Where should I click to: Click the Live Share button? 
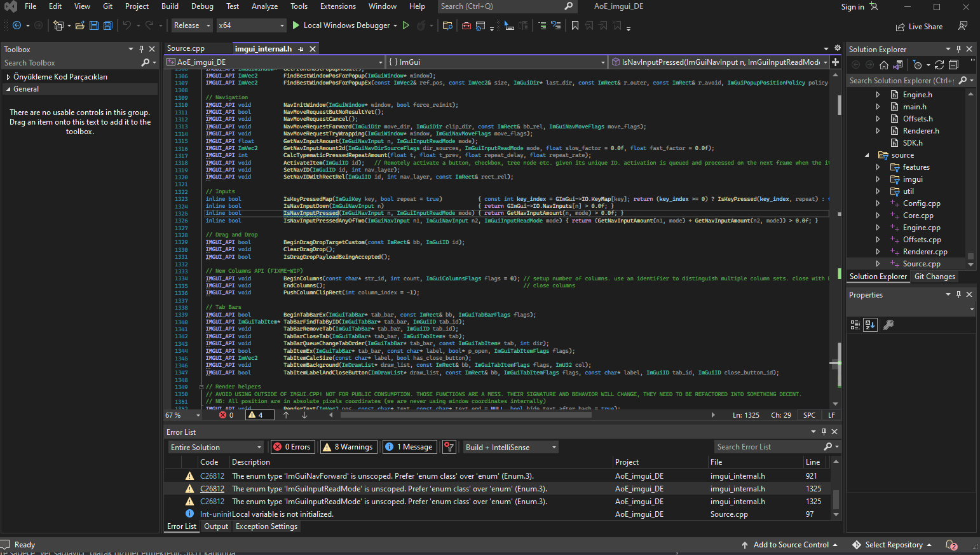(919, 27)
